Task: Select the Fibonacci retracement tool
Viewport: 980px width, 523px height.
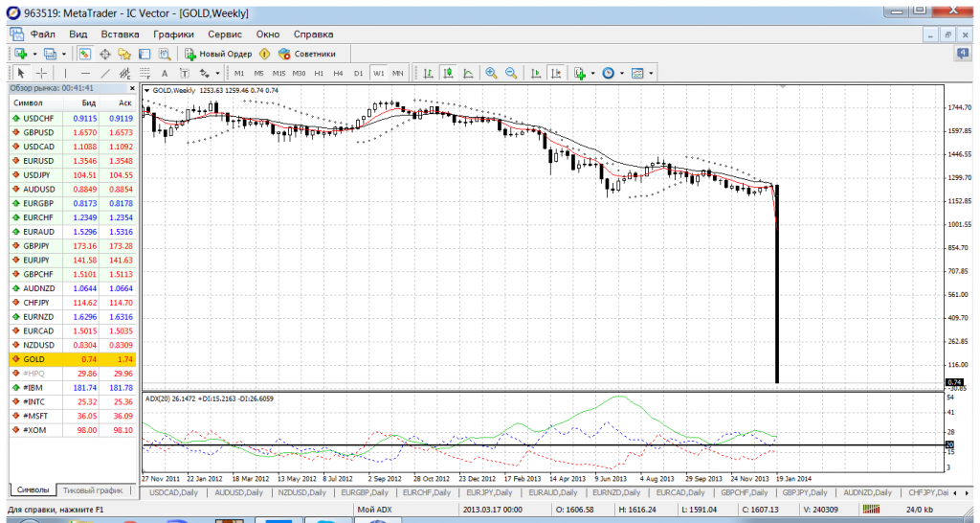Action: click(145, 73)
